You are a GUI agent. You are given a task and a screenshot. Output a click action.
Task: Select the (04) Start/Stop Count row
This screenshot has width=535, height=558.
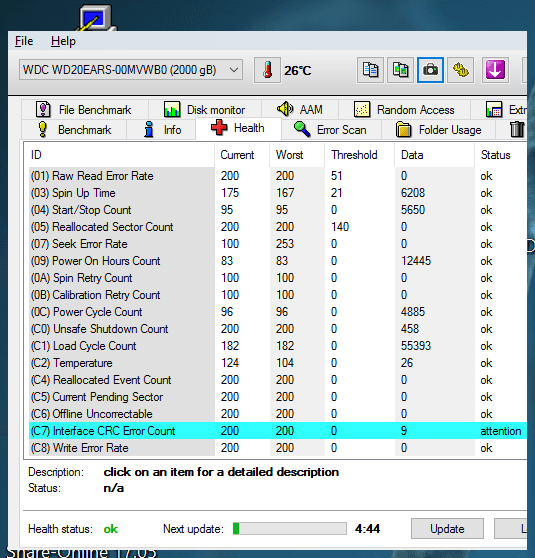pos(278,210)
